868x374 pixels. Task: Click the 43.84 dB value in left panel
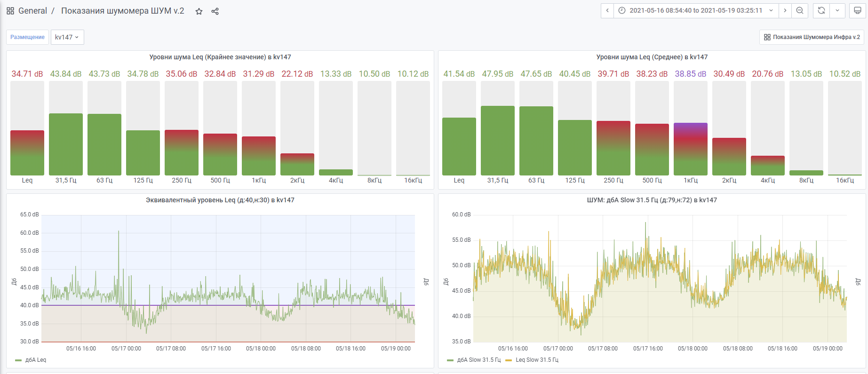tap(66, 74)
